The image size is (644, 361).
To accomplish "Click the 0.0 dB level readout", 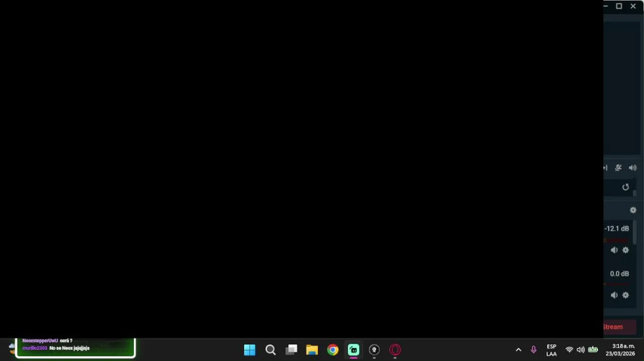I will tap(619, 274).
